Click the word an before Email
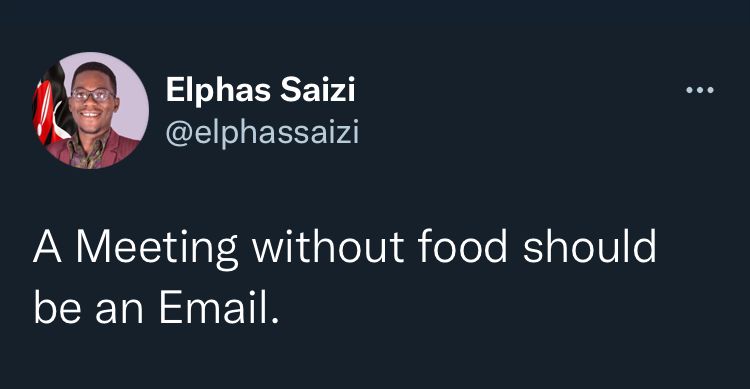750x389 pixels. click(x=120, y=310)
